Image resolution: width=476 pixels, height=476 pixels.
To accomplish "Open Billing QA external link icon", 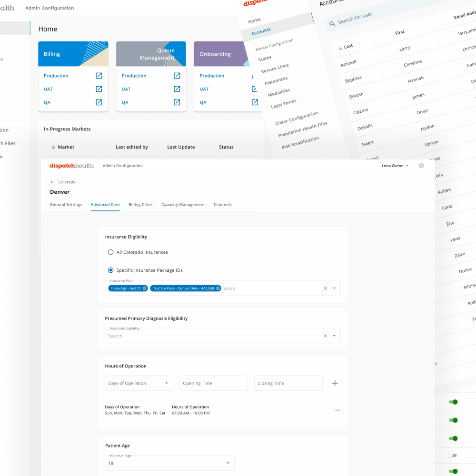I will click(x=99, y=102).
